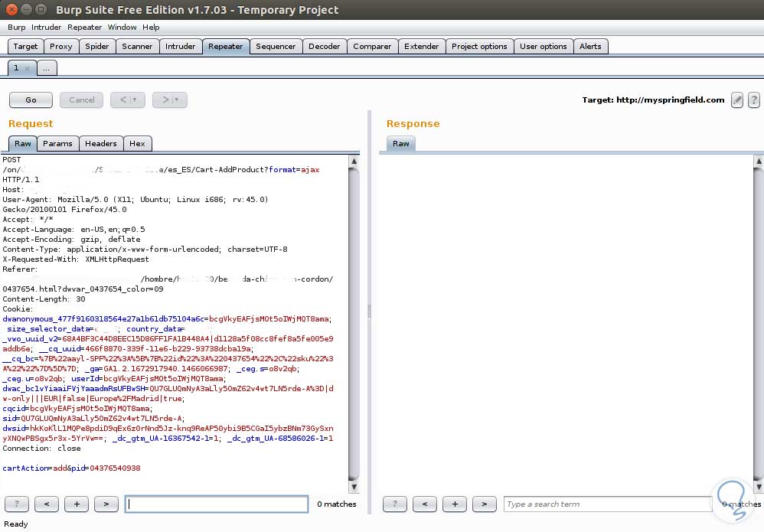Click the pencil icon to edit target
The image size is (764, 532).
coord(737,100)
